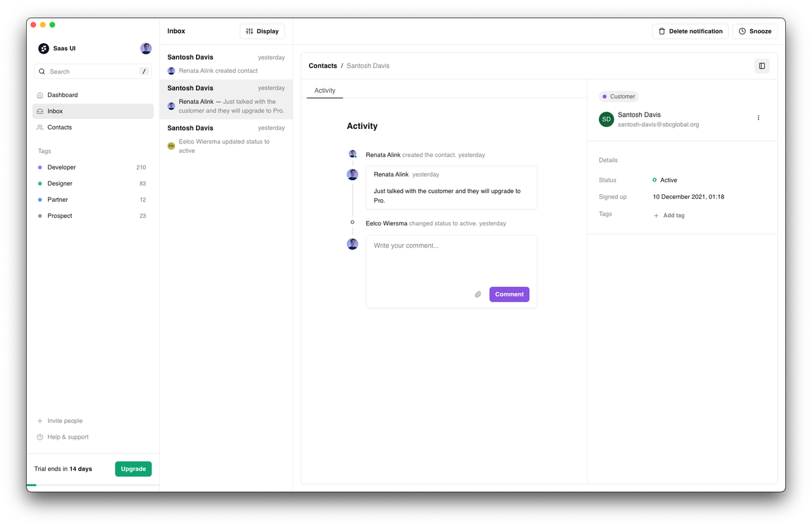Click the profile avatar in the sidebar header

tap(146, 48)
